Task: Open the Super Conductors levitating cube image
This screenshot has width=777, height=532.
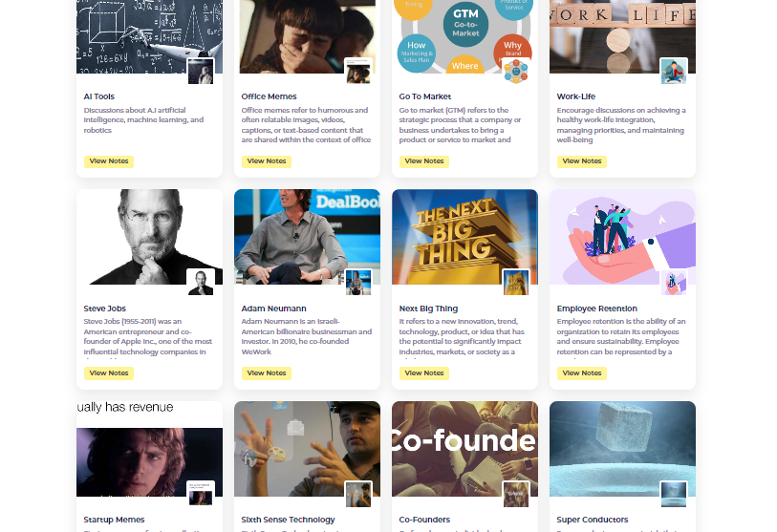Action: [622, 449]
